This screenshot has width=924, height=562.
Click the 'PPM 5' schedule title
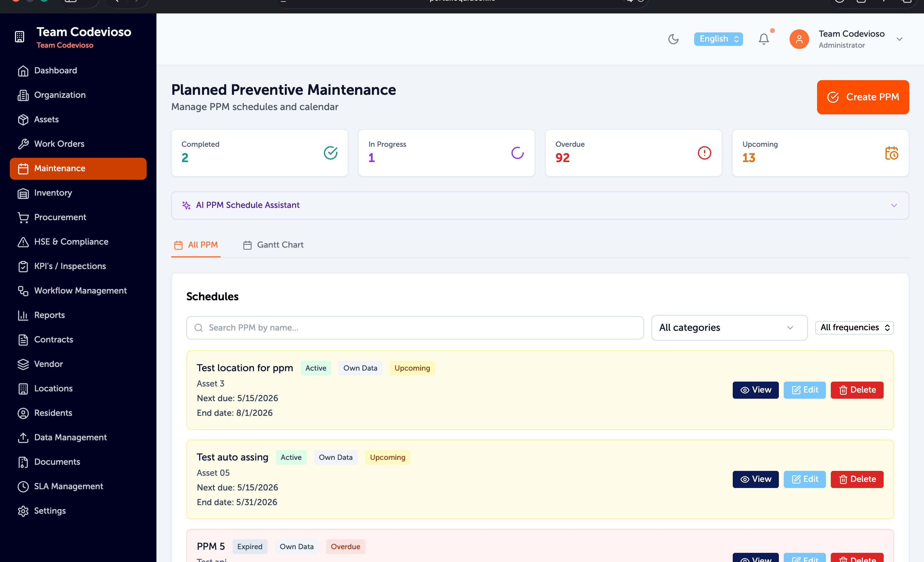click(x=211, y=547)
